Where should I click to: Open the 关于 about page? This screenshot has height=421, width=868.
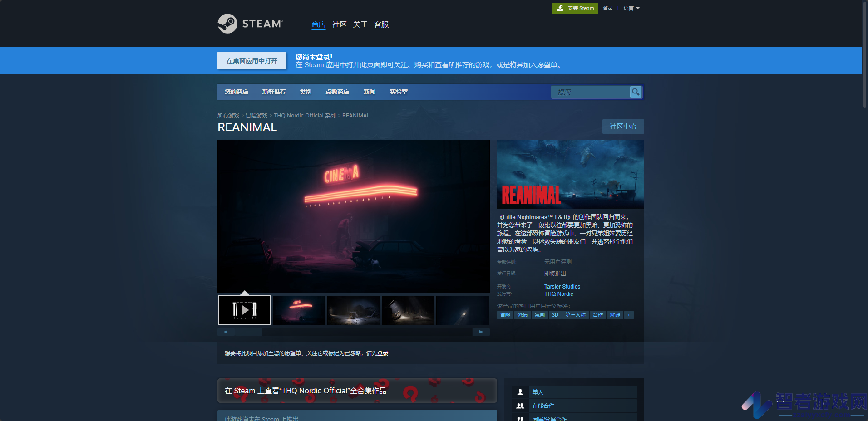[360, 24]
